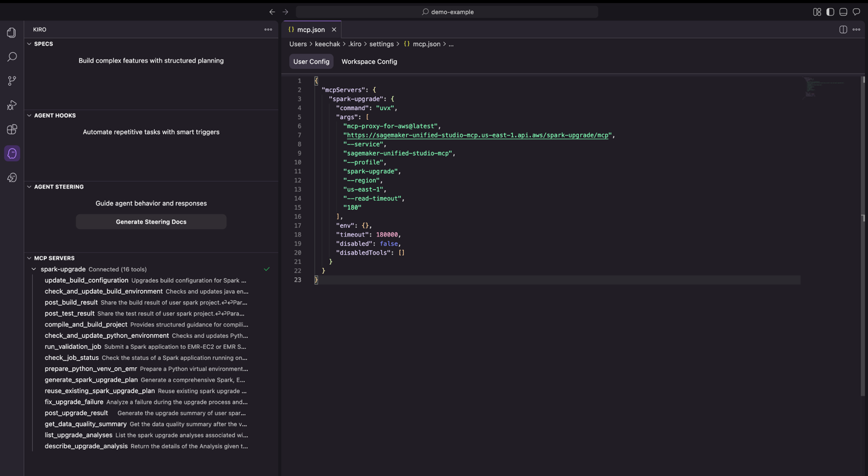
Task: Open the Explorer view in activity bar
Action: (12, 33)
